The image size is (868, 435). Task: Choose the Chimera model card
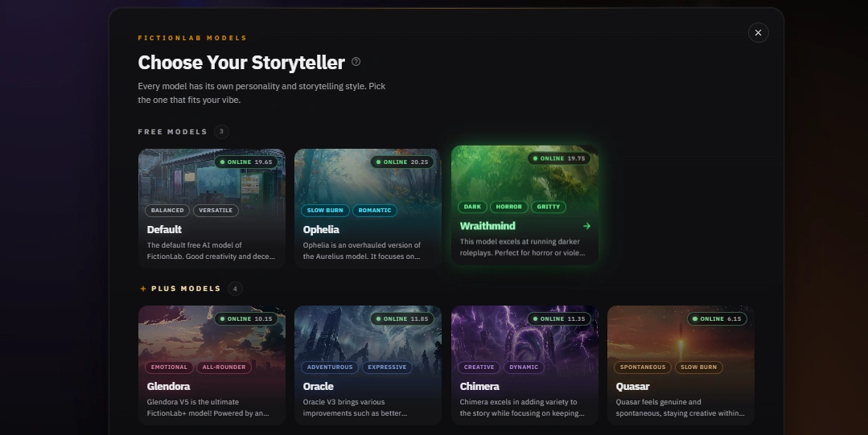pos(525,365)
